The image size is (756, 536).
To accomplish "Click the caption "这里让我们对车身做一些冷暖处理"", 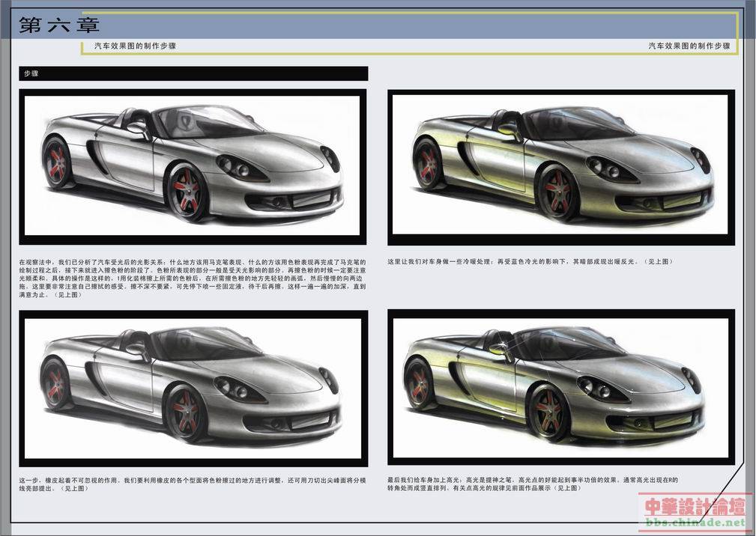I will [x=530, y=261].
